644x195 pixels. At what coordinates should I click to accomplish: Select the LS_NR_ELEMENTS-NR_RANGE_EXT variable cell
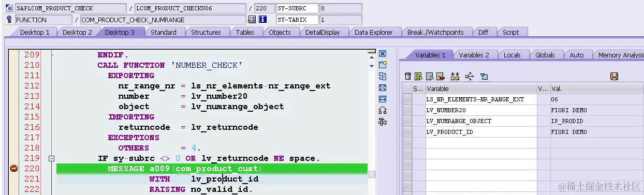(x=481, y=99)
